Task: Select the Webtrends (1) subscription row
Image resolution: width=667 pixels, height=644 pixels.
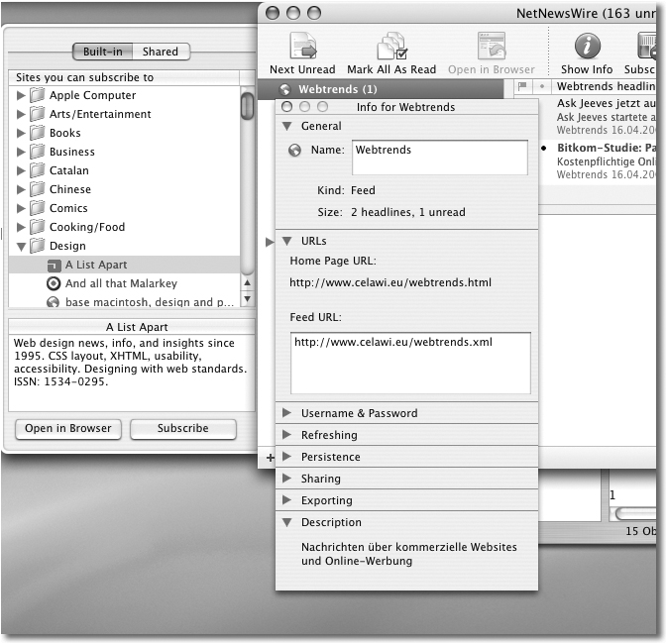Action: point(382,89)
